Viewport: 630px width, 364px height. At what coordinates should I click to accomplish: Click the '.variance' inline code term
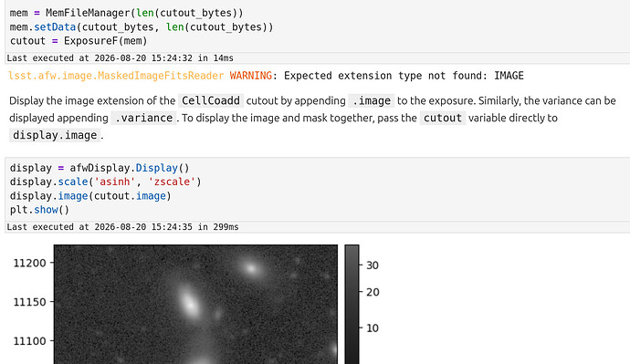click(143, 118)
